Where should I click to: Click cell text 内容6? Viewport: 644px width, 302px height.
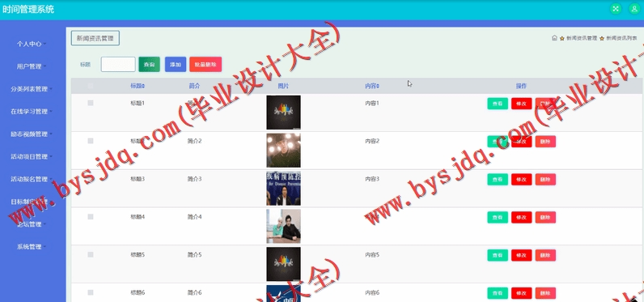coord(372,292)
